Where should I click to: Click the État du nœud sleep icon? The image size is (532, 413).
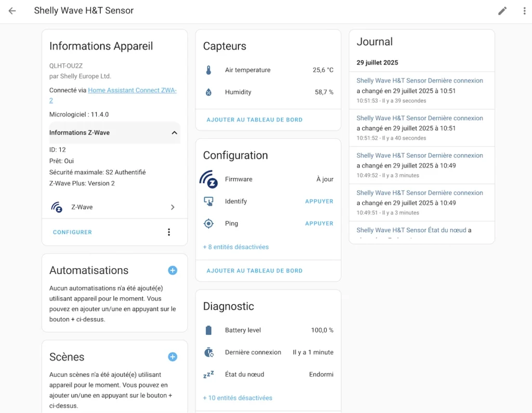tap(208, 375)
